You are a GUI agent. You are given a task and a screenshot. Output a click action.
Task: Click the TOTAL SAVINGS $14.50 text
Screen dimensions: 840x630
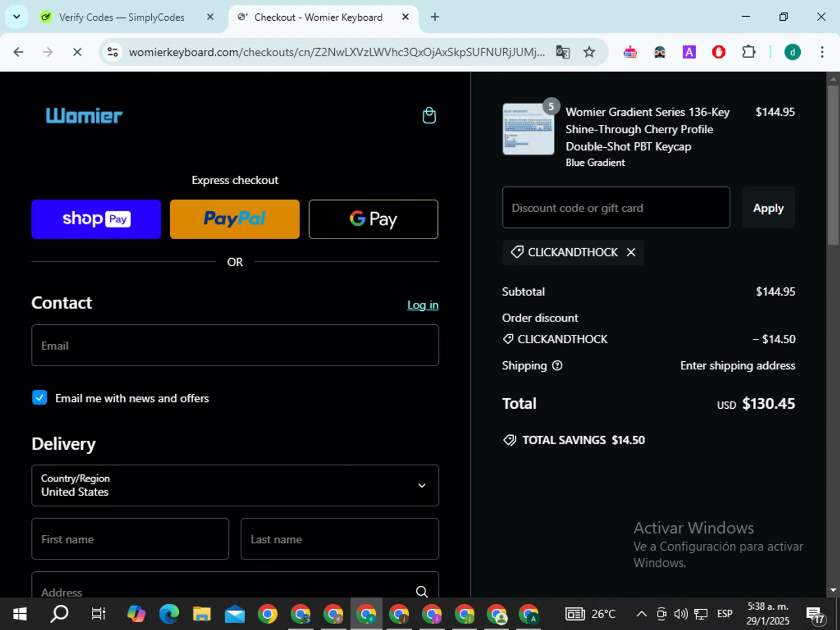click(584, 440)
